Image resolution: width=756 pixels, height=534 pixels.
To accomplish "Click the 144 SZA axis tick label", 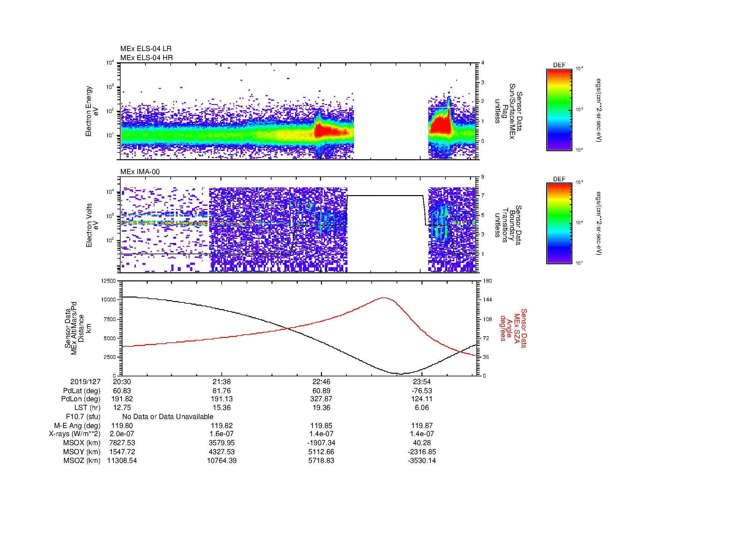I will 487,300.
